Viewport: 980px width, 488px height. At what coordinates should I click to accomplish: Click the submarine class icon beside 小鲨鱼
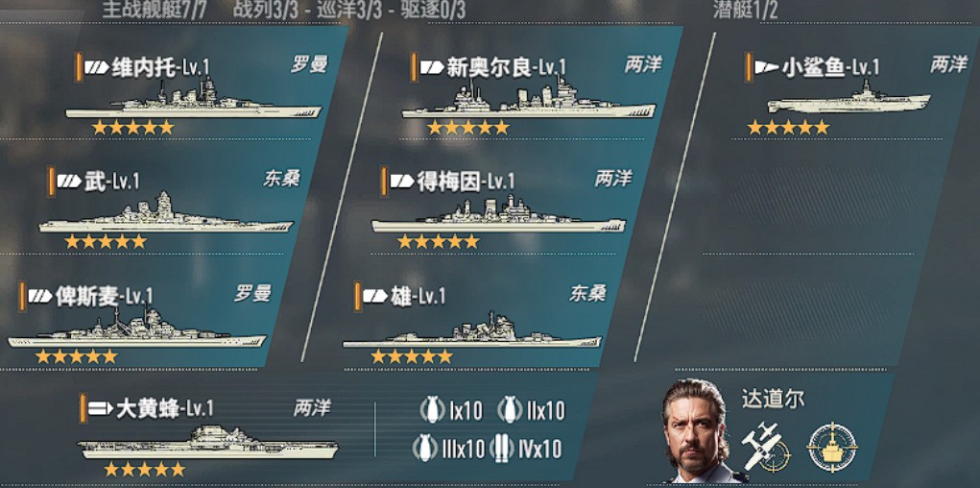point(767,67)
